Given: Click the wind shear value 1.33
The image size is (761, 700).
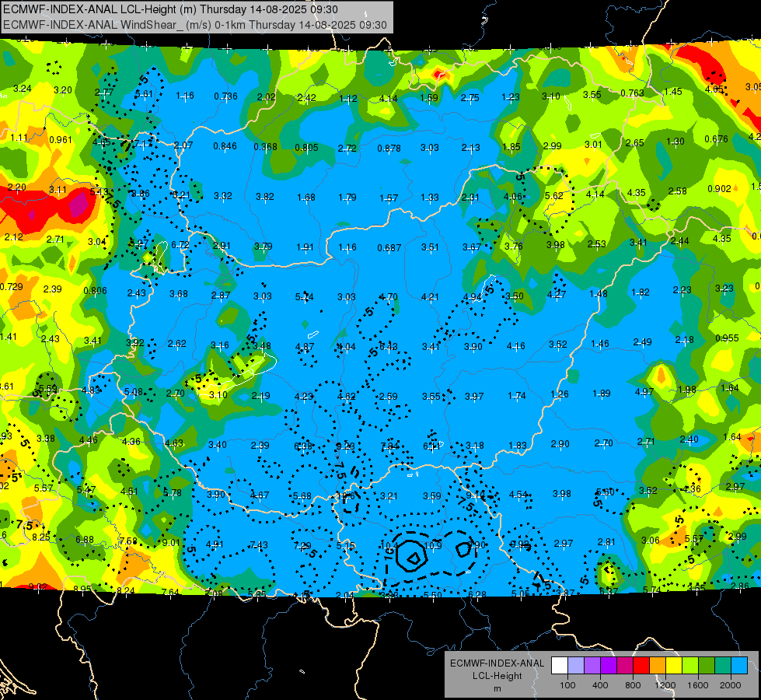Looking at the screenshot, I should coord(430,198).
